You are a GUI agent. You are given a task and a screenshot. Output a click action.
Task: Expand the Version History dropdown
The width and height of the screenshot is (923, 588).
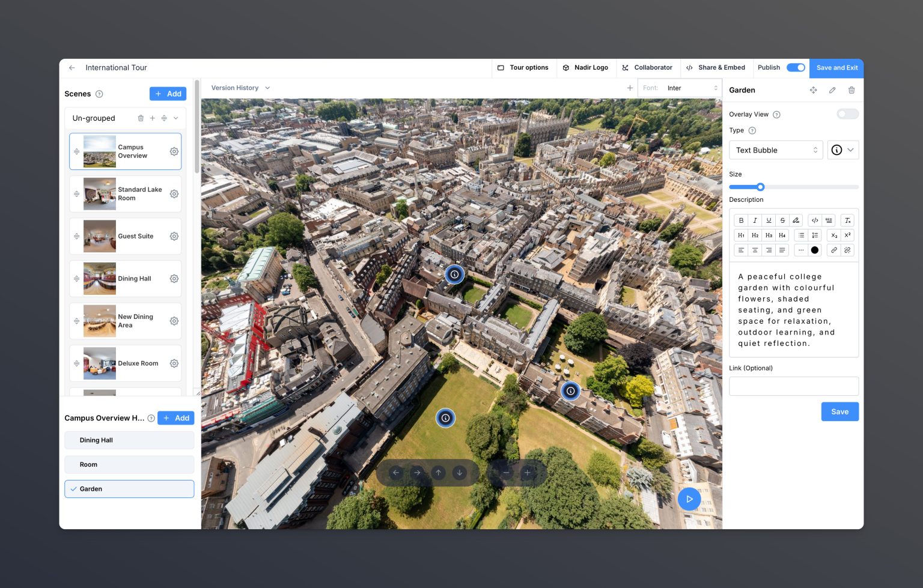[x=240, y=88]
